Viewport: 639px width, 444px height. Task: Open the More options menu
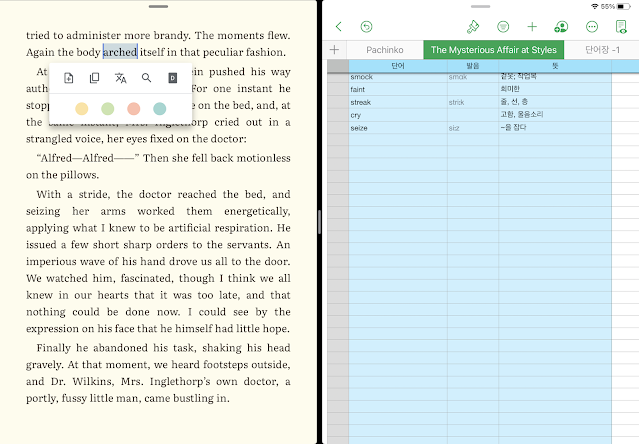pos(592,27)
